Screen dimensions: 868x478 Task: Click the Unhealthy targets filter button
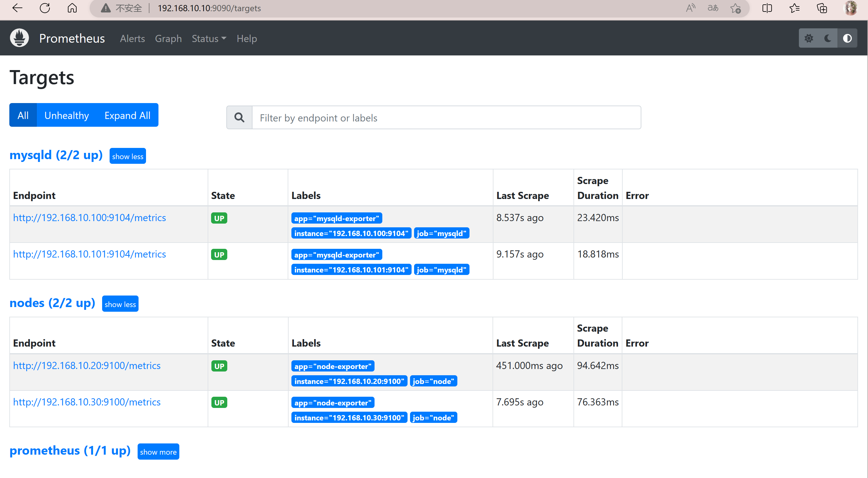coord(67,115)
